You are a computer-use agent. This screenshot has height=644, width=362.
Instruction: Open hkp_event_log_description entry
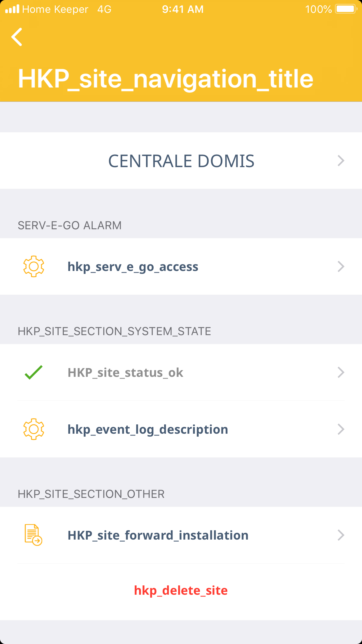pyautogui.click(x=148, y=430)
